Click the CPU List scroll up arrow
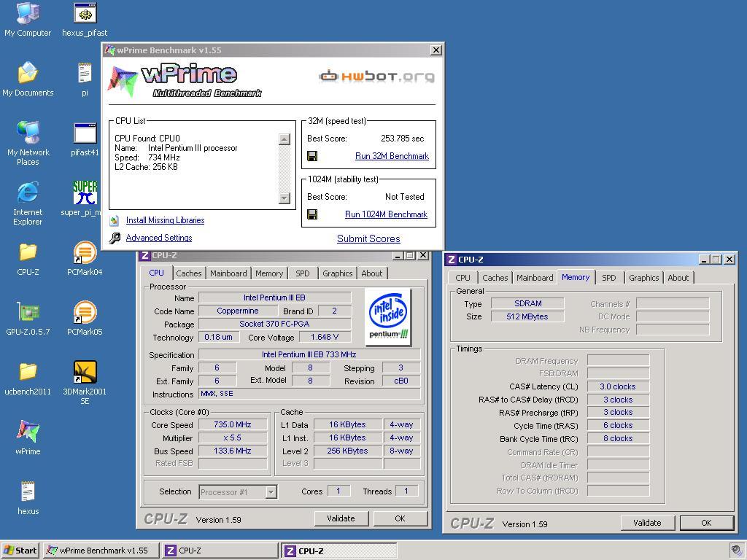 click(285, 139)
